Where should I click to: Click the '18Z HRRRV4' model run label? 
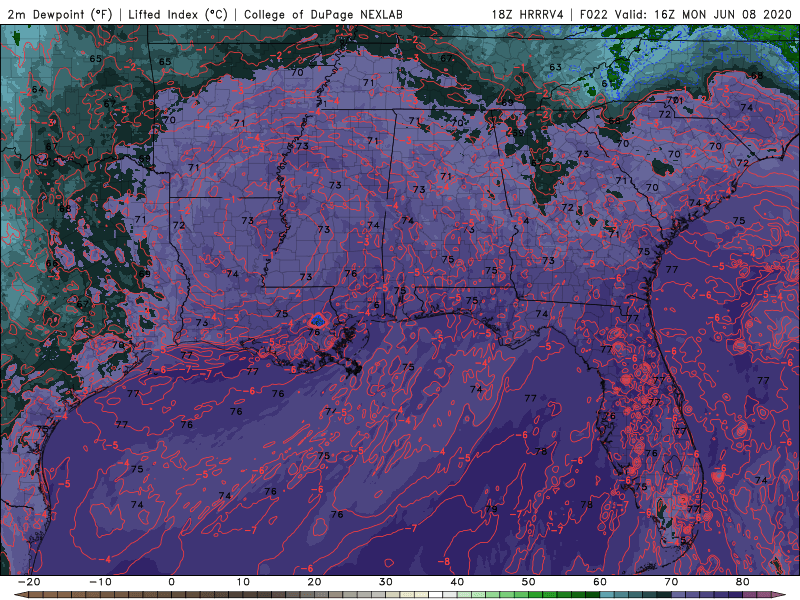click(528, 15)
